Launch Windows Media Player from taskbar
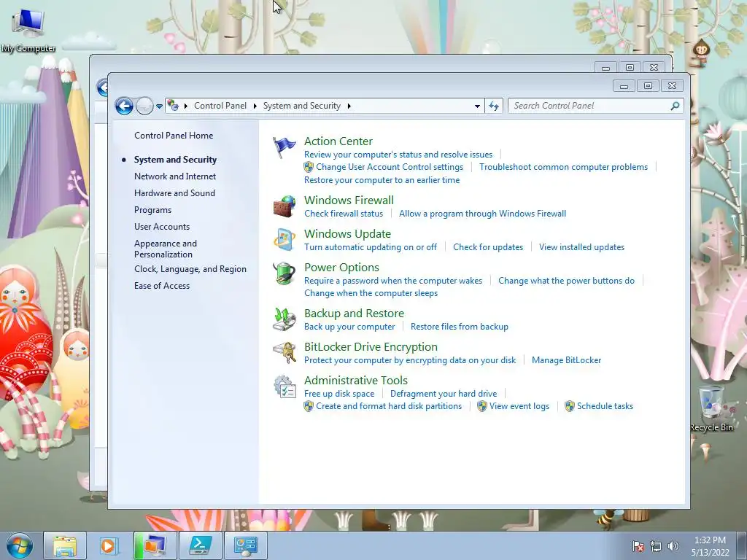The image size is (747, 560). 109,545
